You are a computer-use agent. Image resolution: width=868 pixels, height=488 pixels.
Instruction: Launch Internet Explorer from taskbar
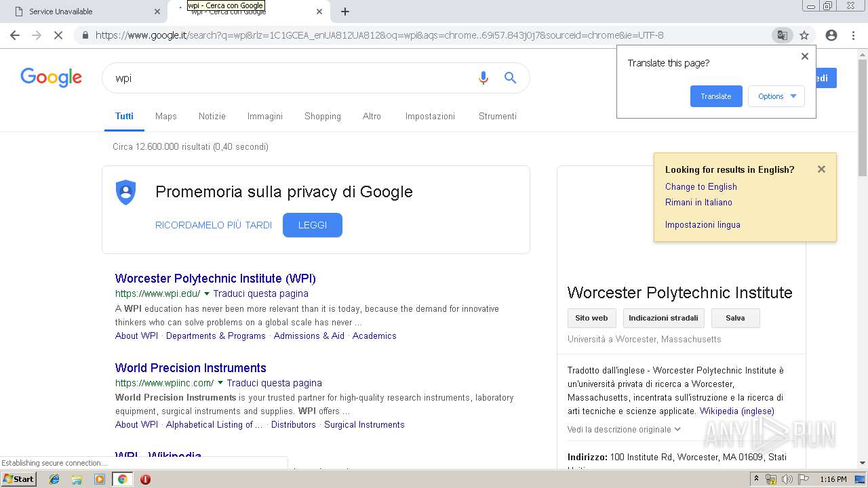(54, 479)
